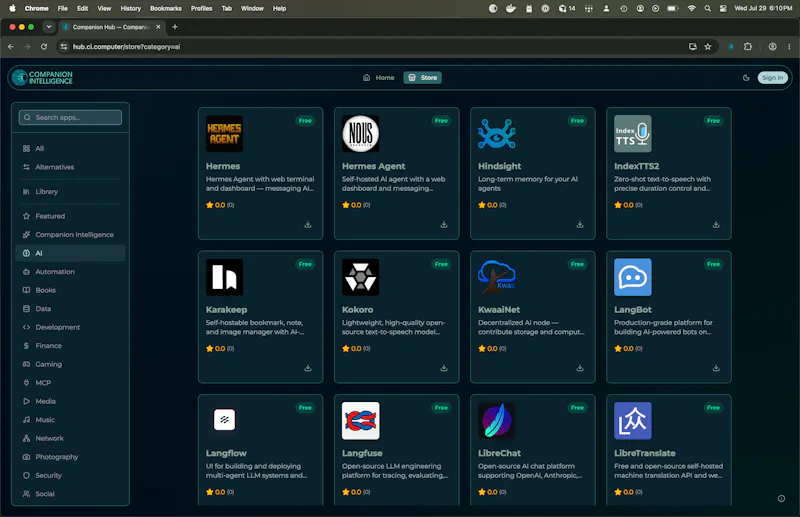Open the MCP category
800x517 pixels.
(x=70, y=383)
